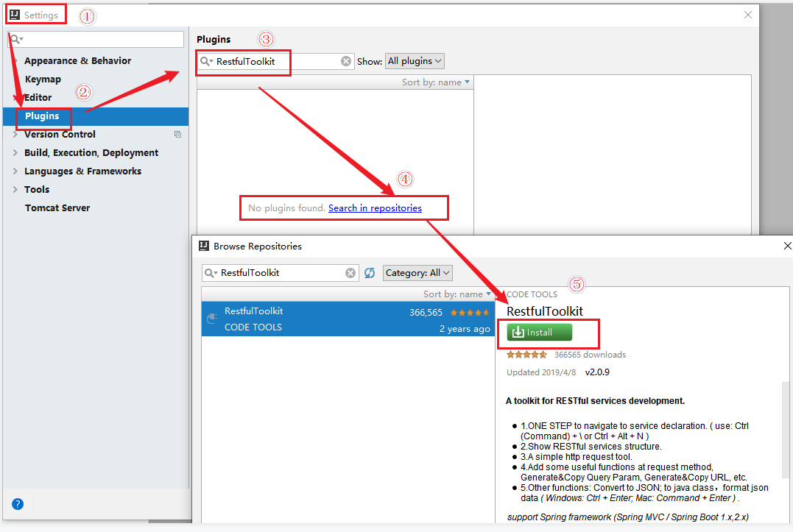The image size is (793, 532).
Task: Expand the Appearance & Behavior section
Action: (x=15, y=60)
